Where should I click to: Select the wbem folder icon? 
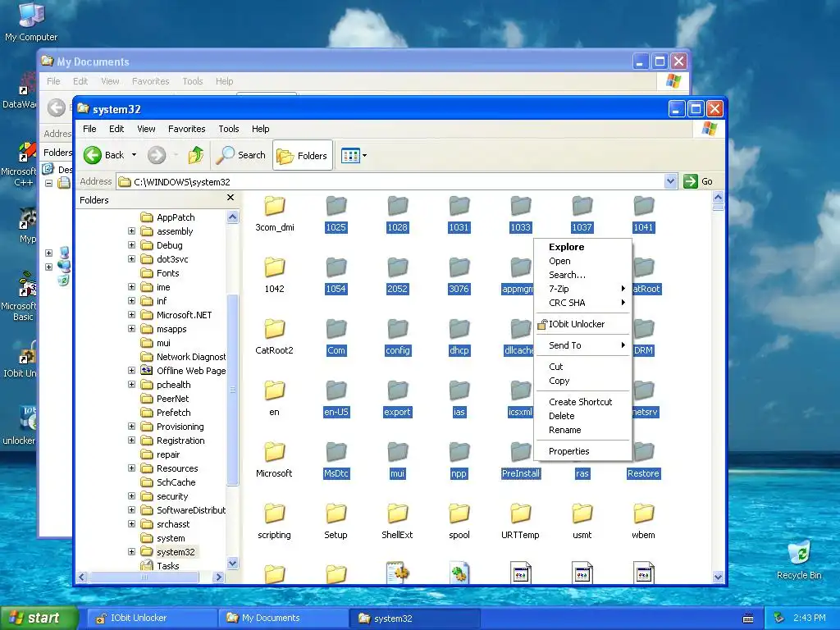pyautogui.click(x=643, y=514)
